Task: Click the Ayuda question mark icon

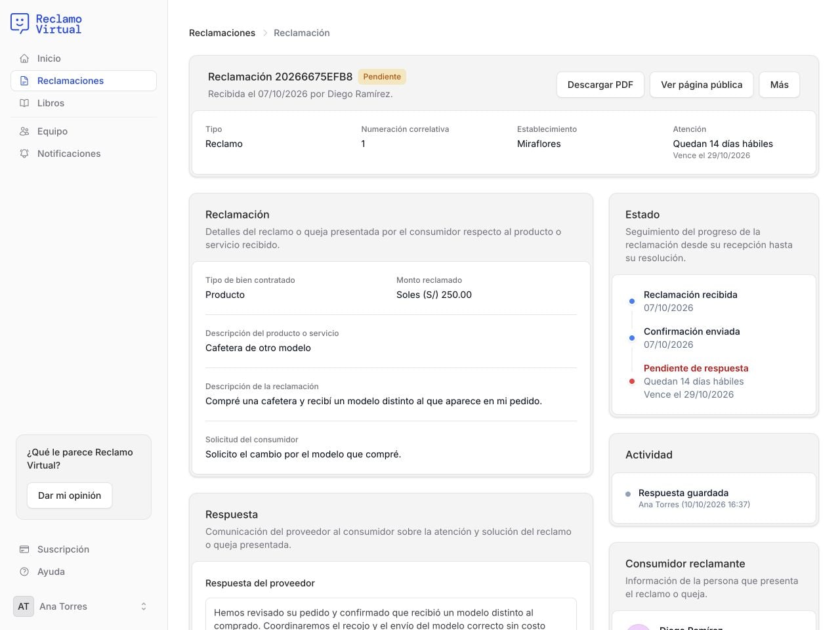Action: (x=24, y=572)
